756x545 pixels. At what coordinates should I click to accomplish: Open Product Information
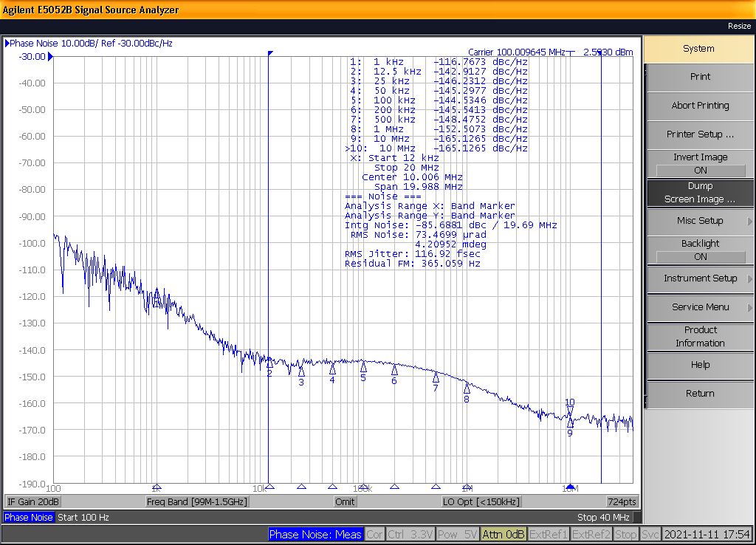700,337
